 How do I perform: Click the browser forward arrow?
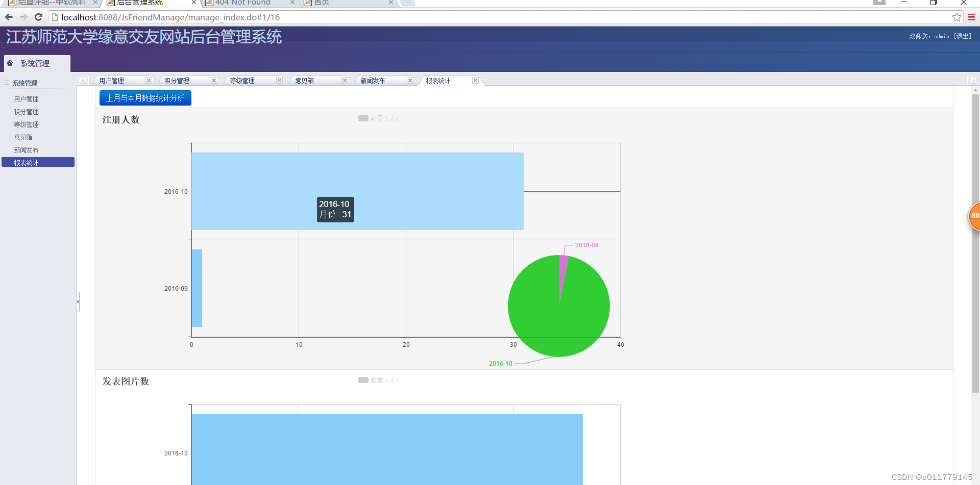pos(23,17)
